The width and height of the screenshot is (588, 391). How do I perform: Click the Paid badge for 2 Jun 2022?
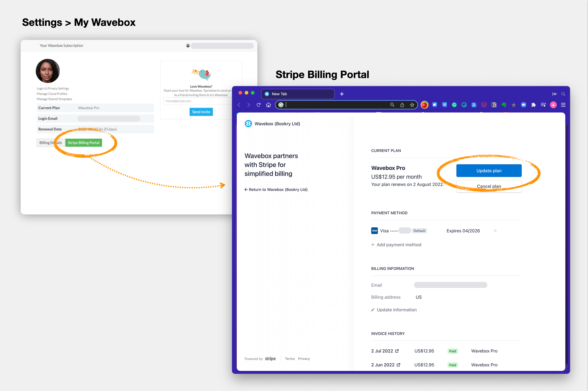[453, 365]
